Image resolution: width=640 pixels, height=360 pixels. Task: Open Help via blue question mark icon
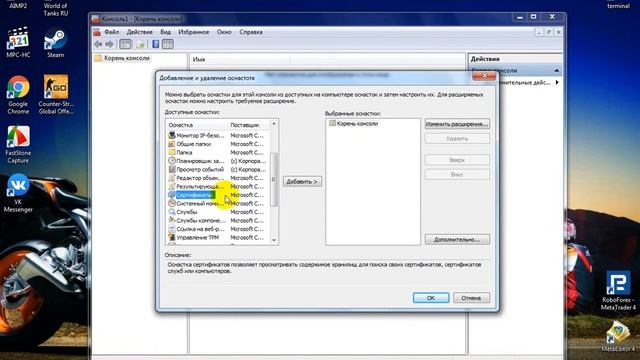(156, 44)
